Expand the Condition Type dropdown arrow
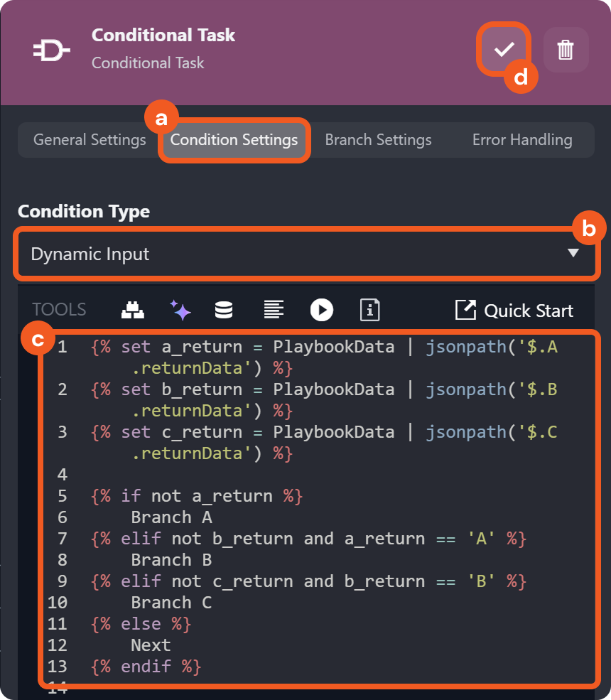611x700 pixels. pos(573,253)
